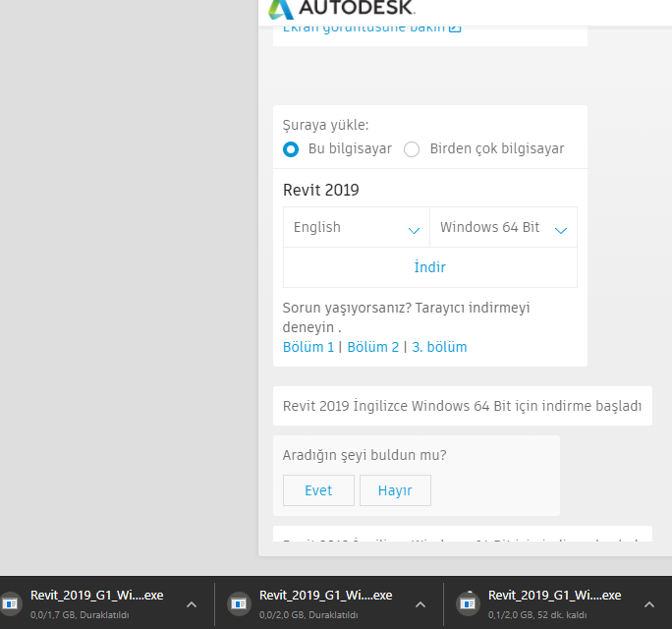Click the '0,0/1,7 GB, Duraklatıldı' download status
Image resolution: width=672 pixels, height=629 pixels.
[80, 615]
